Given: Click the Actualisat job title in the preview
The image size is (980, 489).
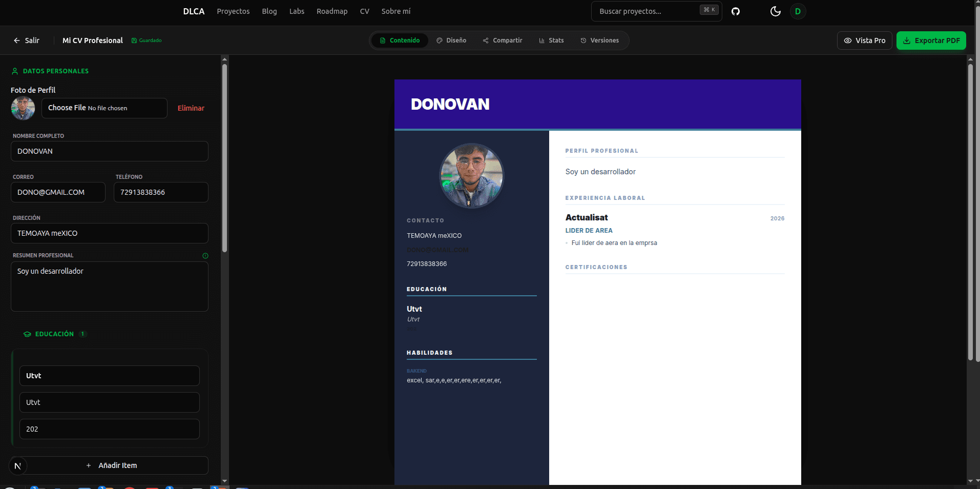Looking at the screenshot, I should click(587, 217).
